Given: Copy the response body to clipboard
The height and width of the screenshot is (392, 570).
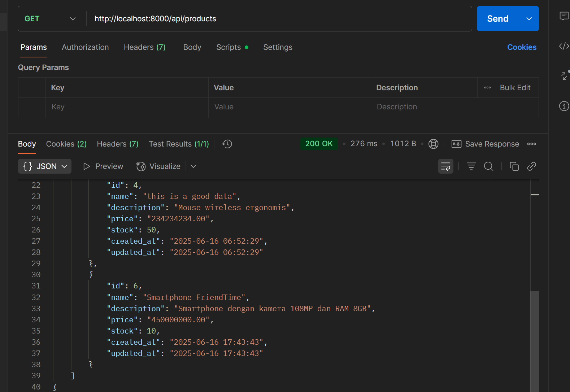Looking at the screenshot, I should click(514, 166).
